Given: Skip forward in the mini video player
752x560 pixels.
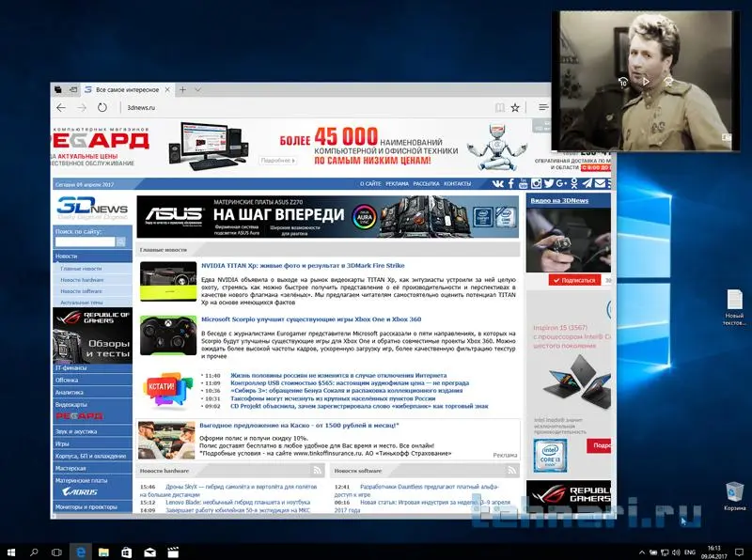Looking at the screenshot, I should (x=668, y=82).
